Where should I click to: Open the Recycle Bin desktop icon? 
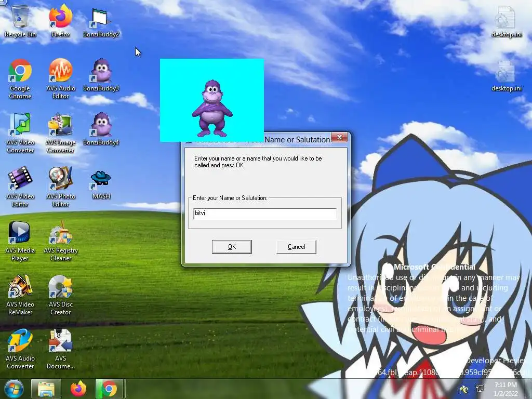pos(20,21)
